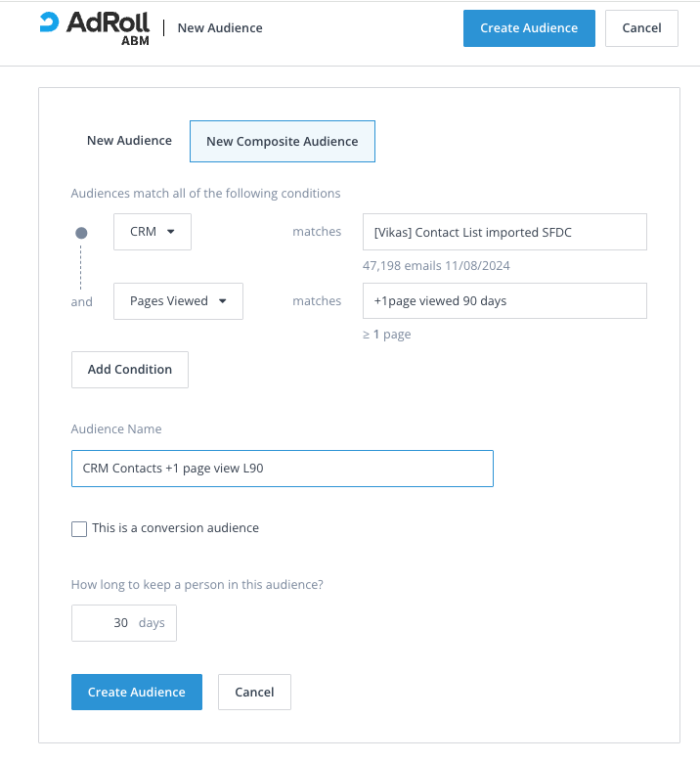The height and width of the screenshot is (763, 700).
Task: Open the CRM condition type dropdown
Action: pyautogui.click(x=153, y=232)
